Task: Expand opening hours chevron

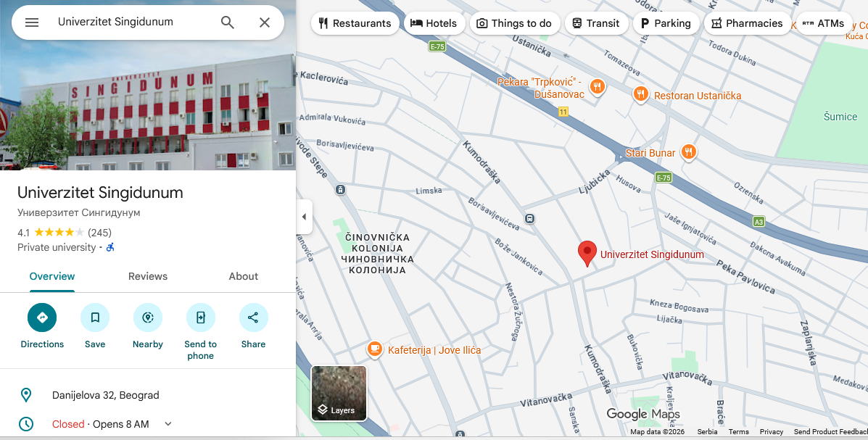Action: [x=168, y=424]
